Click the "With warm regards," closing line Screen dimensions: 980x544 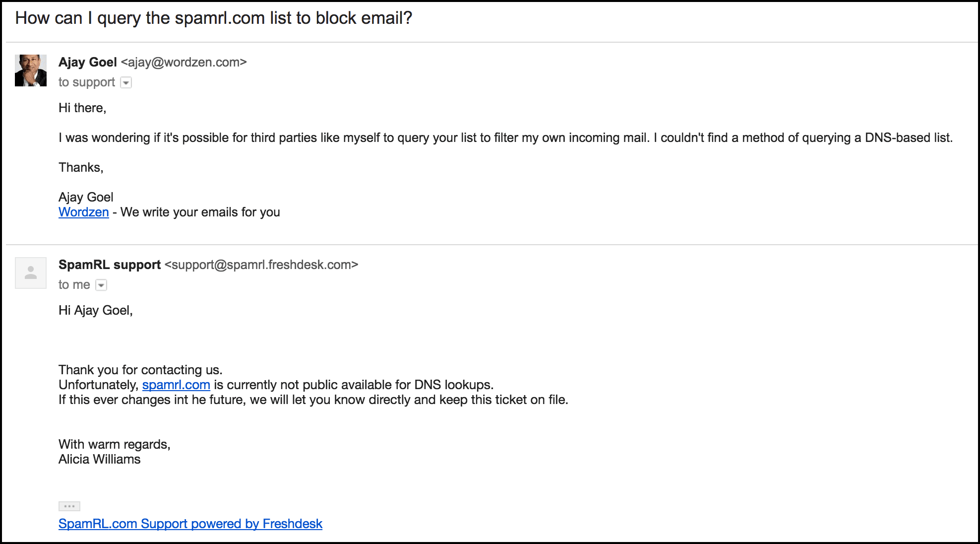(x=115, y=445)
